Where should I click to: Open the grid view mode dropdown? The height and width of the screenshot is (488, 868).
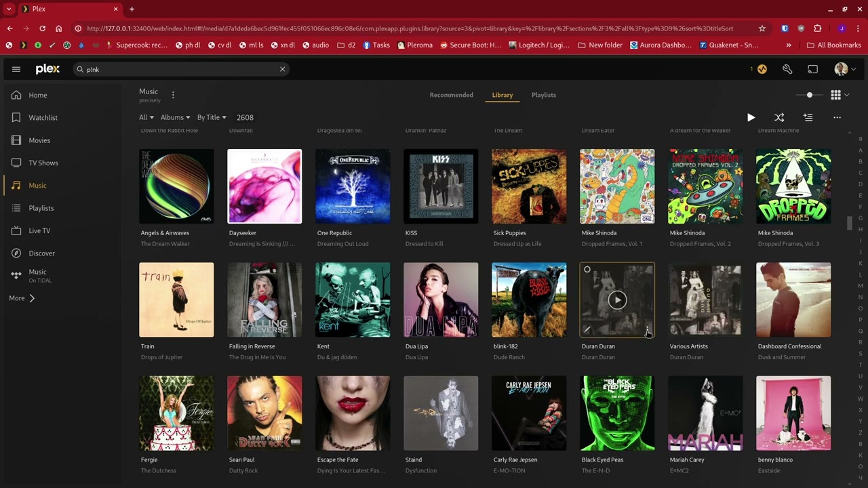coord(840,95)
